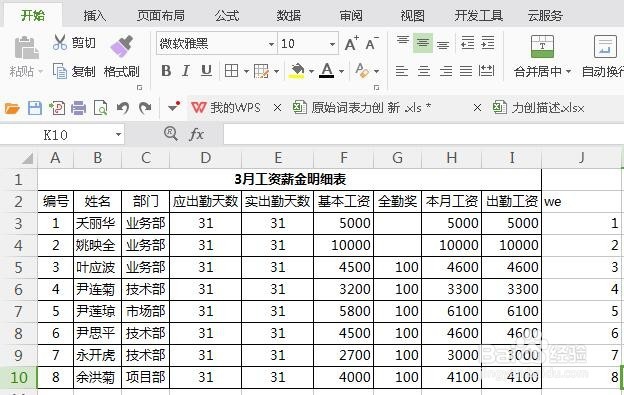Align text left horizontally
This screenshot has height=395, width=624.
pos(402,71)
